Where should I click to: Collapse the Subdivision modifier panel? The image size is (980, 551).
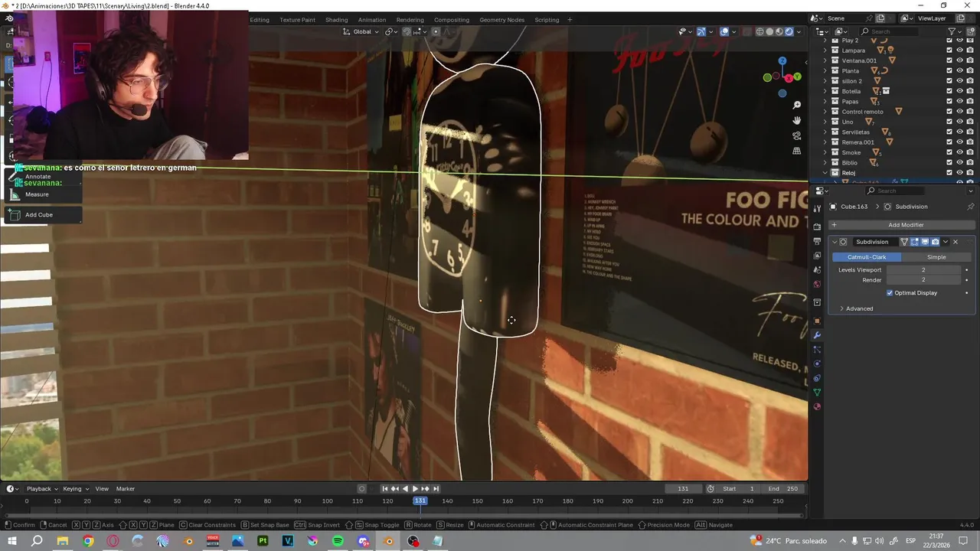835,242
